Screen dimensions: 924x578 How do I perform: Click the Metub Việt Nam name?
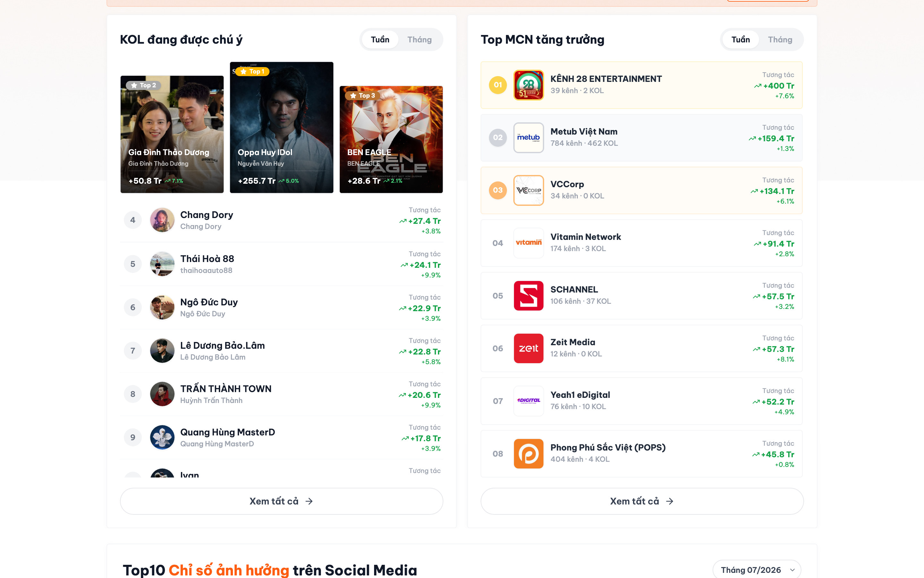tap(584, 132)
